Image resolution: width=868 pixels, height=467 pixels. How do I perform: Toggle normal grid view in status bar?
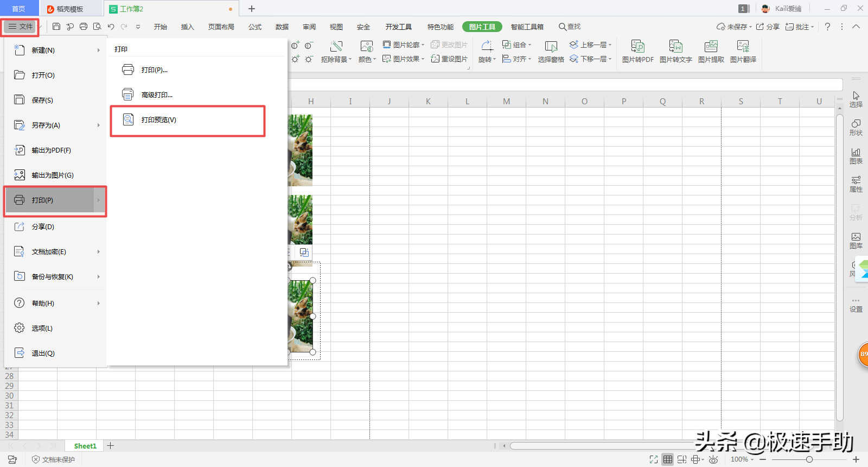[x=668, y=459]
